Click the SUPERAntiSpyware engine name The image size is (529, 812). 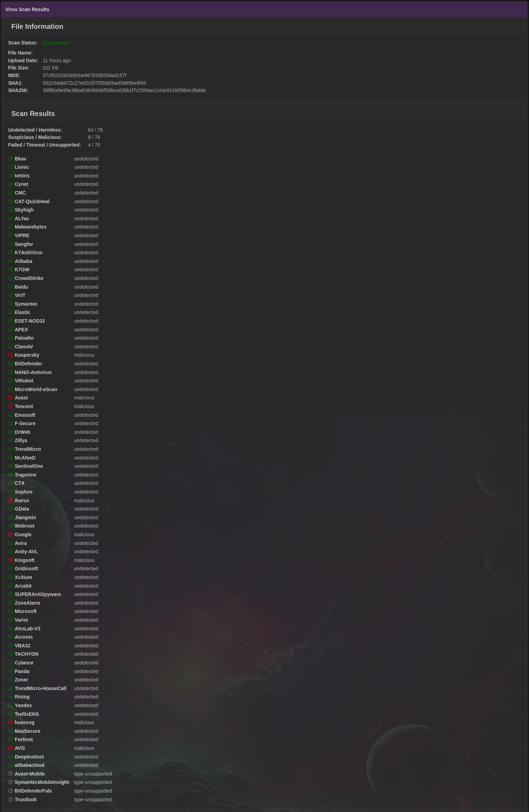click(x=37, y=594)
